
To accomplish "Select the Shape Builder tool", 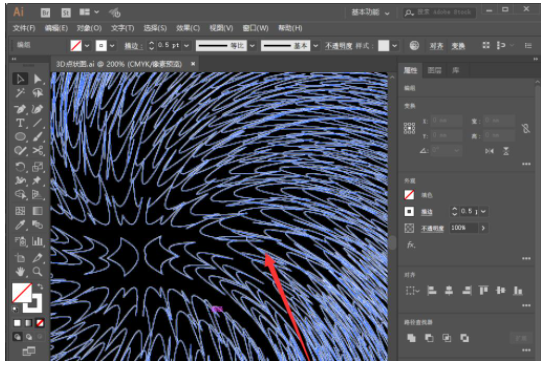I will 20,194.
